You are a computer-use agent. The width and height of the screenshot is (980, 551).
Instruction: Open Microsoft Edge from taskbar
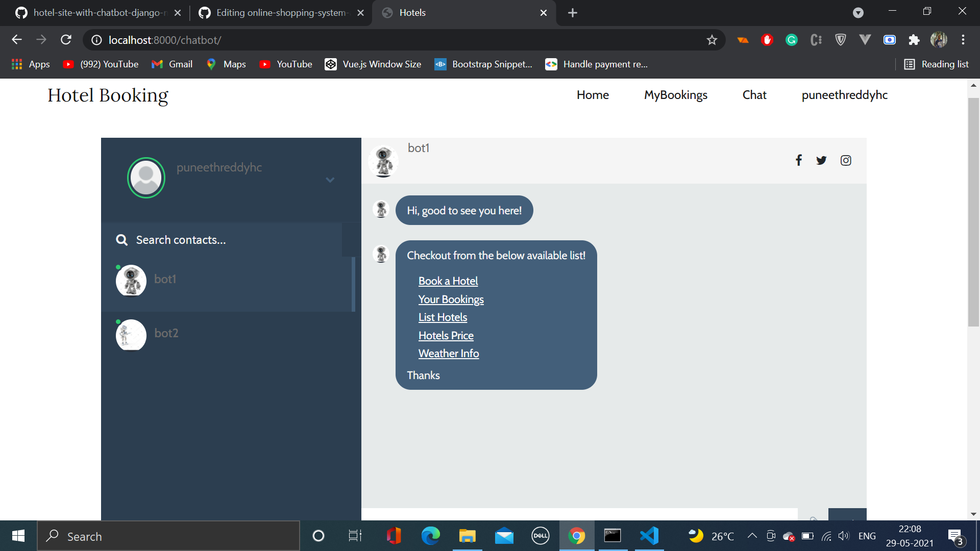tap(430, 536)
